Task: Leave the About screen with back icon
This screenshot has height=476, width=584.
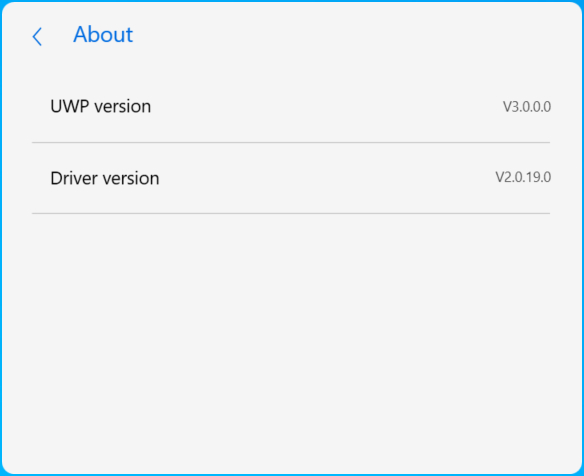Action: tap(37, 37)
